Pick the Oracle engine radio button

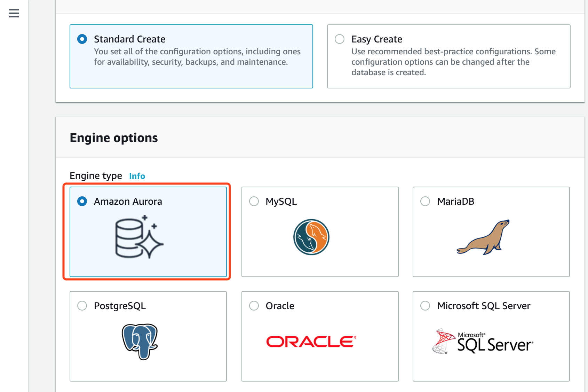click(254, 306)
